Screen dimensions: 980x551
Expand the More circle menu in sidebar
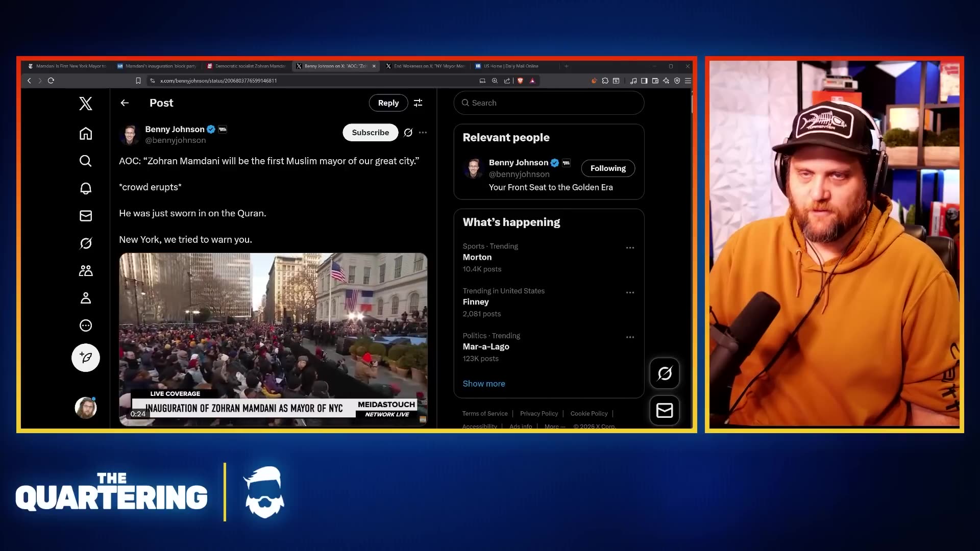86,325
